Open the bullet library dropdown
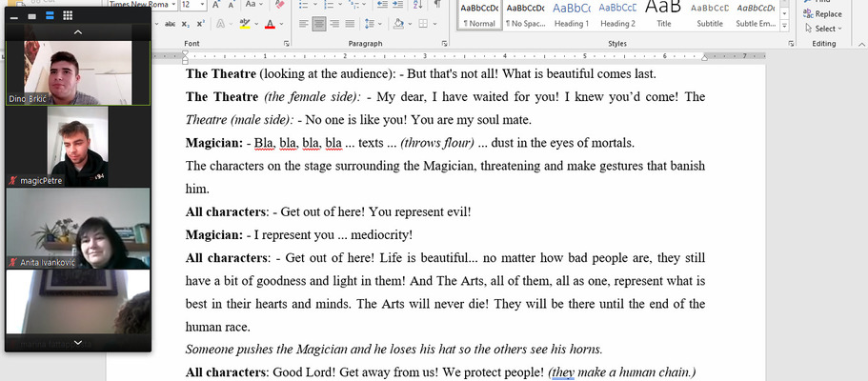Image resolution: width=868 pixels, height=381 pixels. click(314, 4)
